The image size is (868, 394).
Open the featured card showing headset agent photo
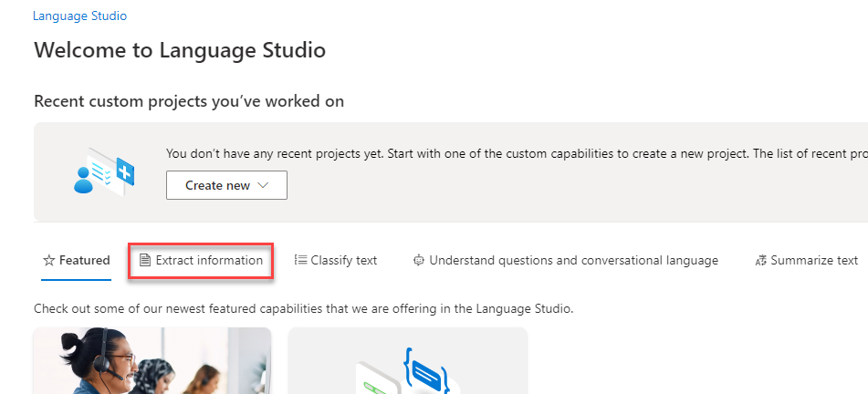(152, 360)
